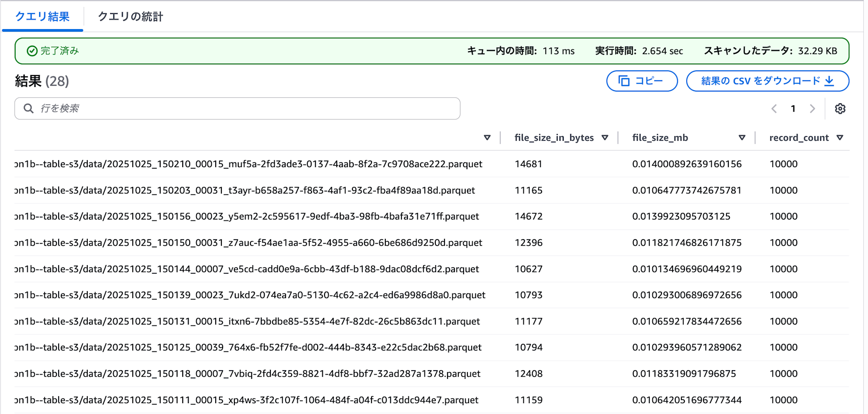
Task: Focus the 行を検索 search field
Action: [243, 108]
